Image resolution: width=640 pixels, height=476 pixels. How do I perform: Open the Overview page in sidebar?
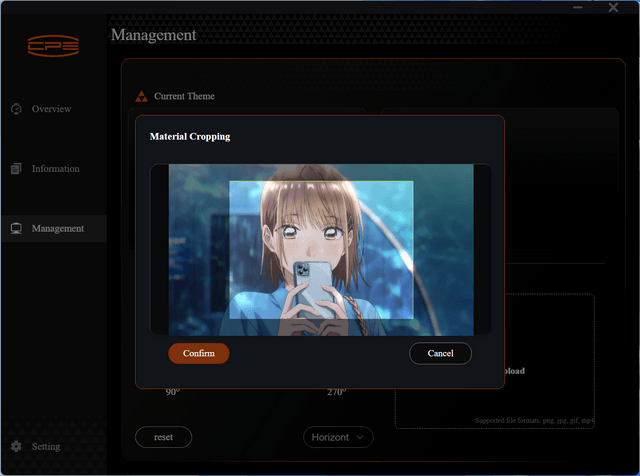pos(51,109)
